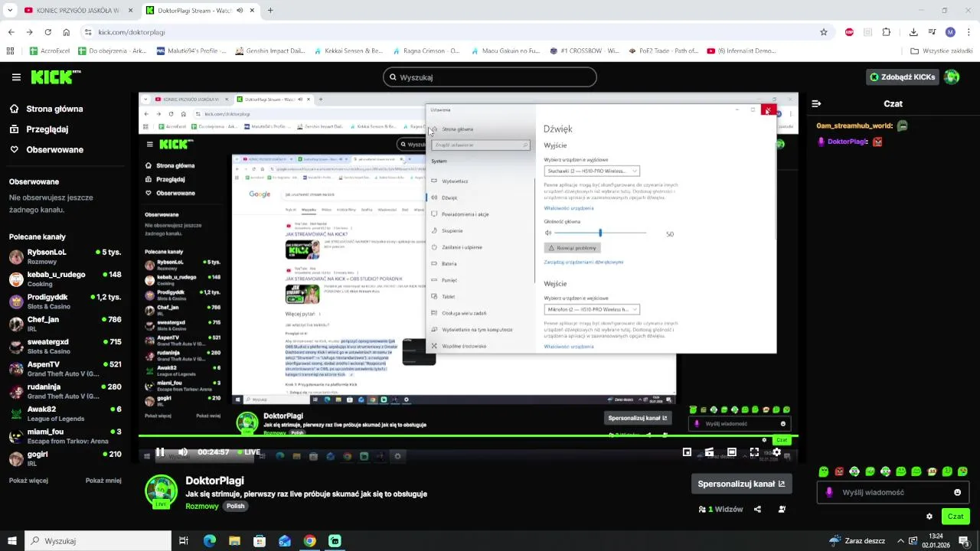The height and width of the screenshot is (551, 980).
Task: Open player settings gear icon
Action: (x=776, y=452)
